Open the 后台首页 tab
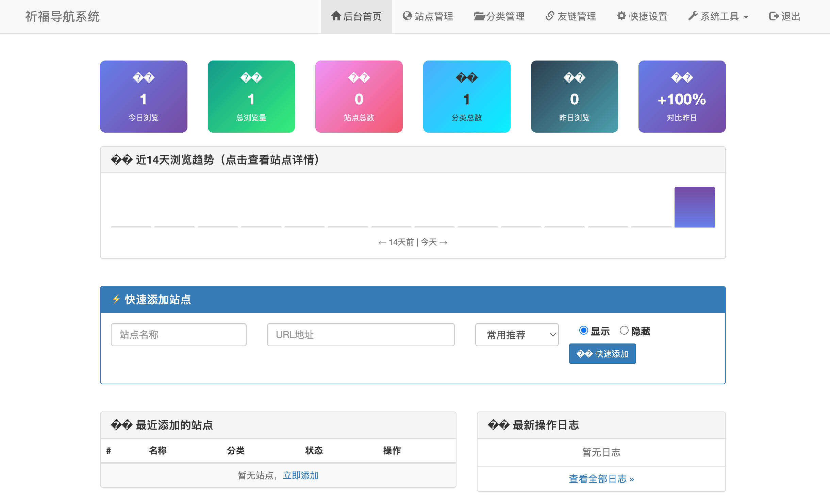 click(356, 16)
